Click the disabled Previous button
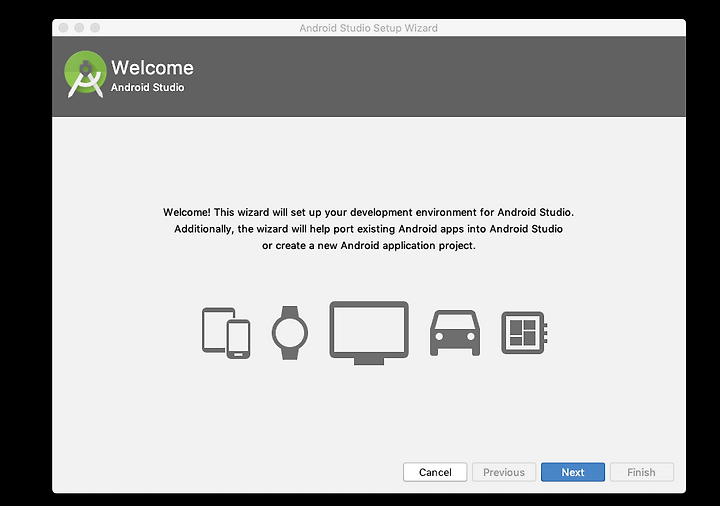 pyautogui.click(x=504, y=472)
